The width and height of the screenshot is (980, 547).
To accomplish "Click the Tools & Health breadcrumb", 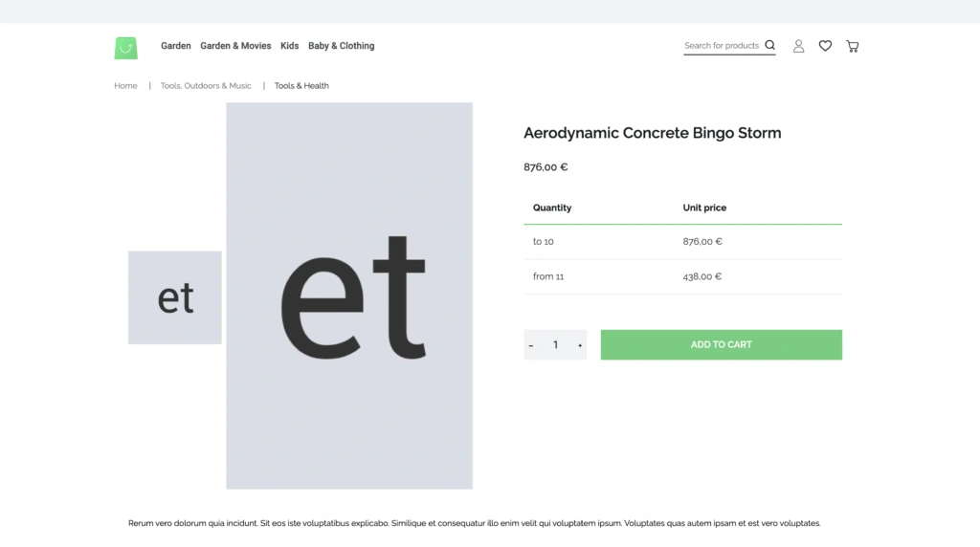I will point(301,86).
